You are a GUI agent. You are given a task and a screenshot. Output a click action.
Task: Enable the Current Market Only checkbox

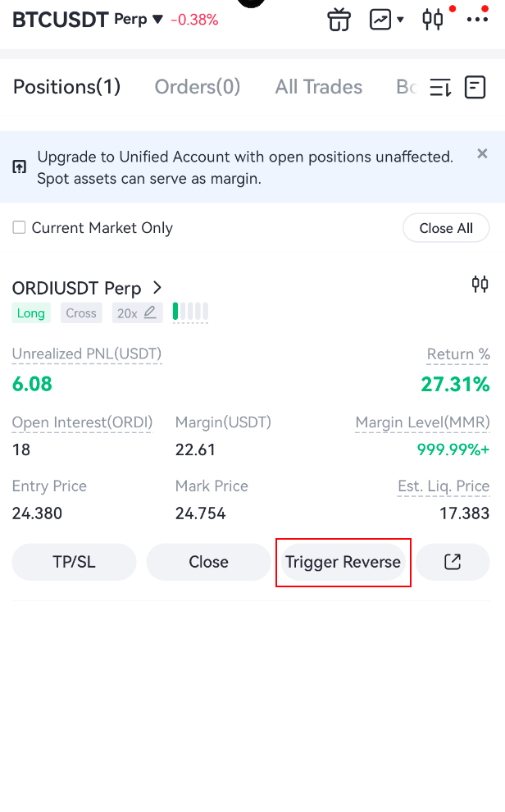[x=19, y=228]
